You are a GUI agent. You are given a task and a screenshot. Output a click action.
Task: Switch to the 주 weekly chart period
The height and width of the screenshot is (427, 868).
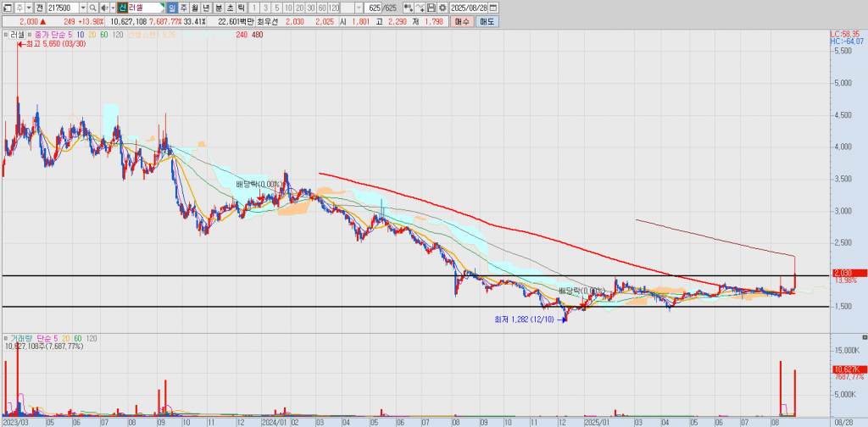[x=184, y=8]
